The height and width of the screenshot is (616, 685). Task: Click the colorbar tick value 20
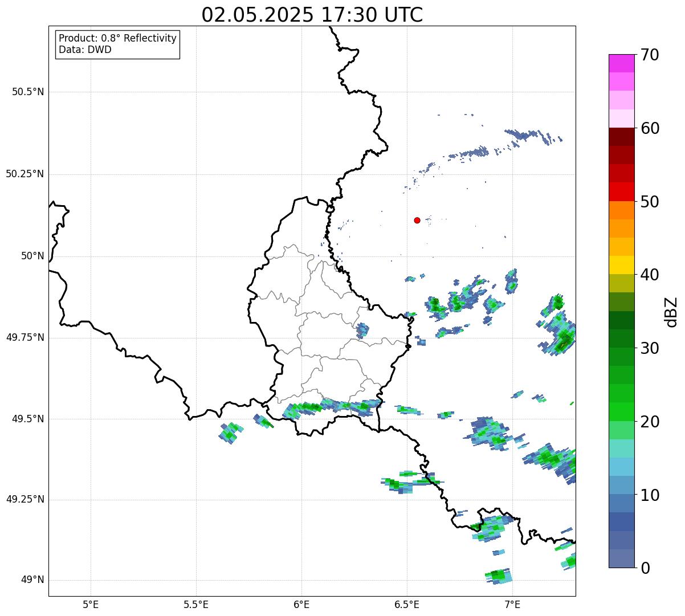pyautogui.click(x=650, y=422)
